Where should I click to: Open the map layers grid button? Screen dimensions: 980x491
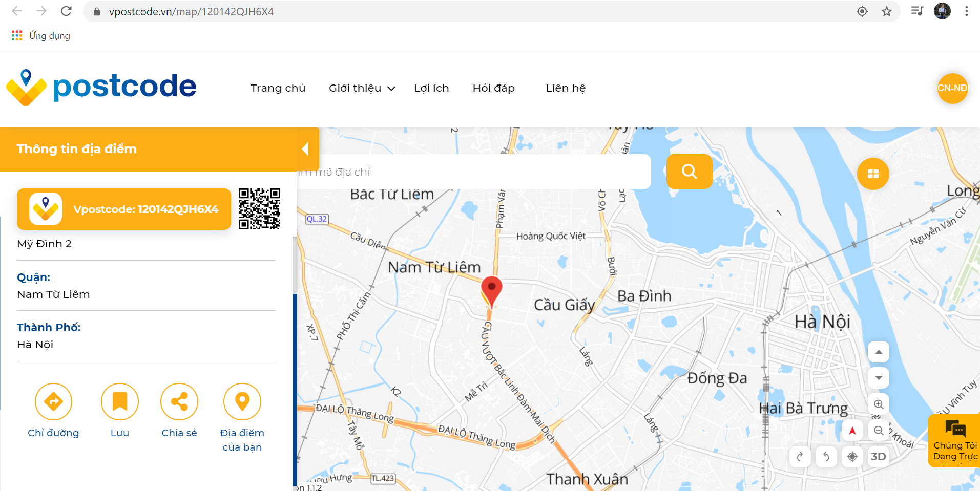tap(873, 174)
